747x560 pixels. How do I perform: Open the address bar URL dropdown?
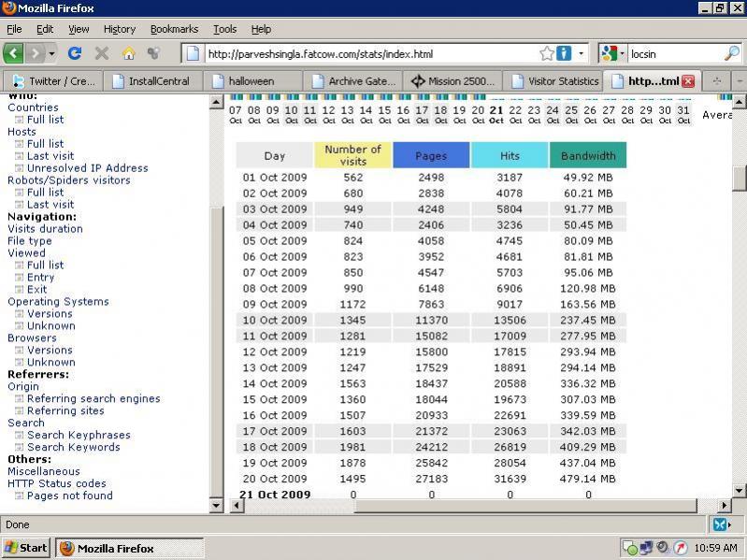coord(582,53)
